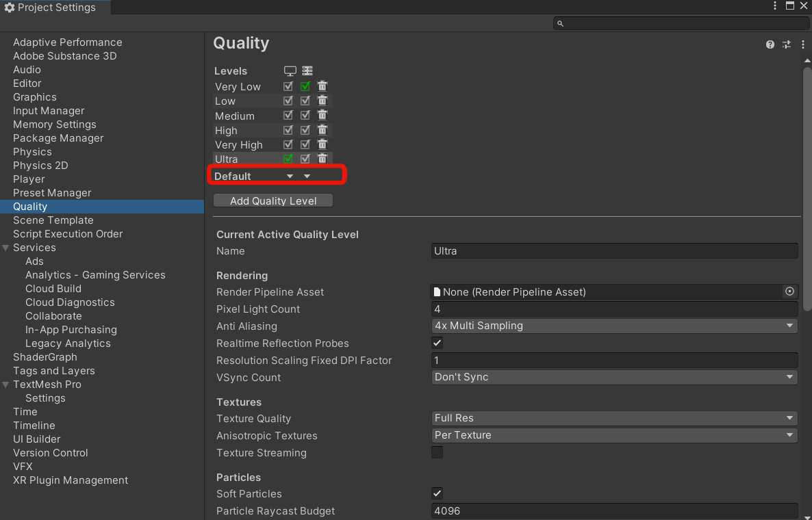
Task: Expand the VSync Count dropdown
Action: tap(614, 377)
